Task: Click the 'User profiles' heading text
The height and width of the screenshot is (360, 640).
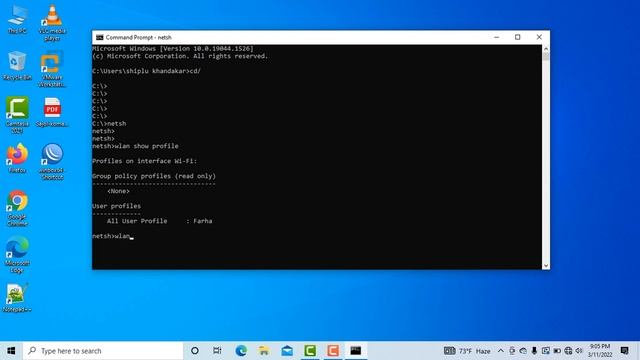Action: pyautogui.click(x=116, y=206)
